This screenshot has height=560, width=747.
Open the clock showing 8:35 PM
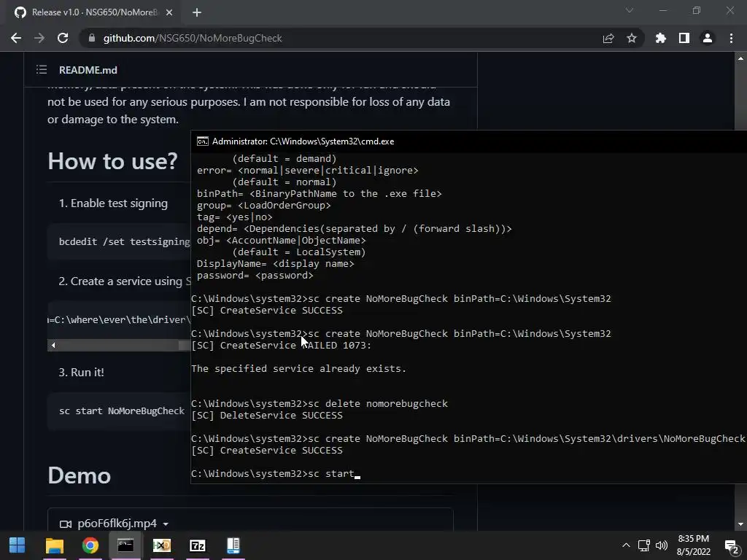(694, 545)
